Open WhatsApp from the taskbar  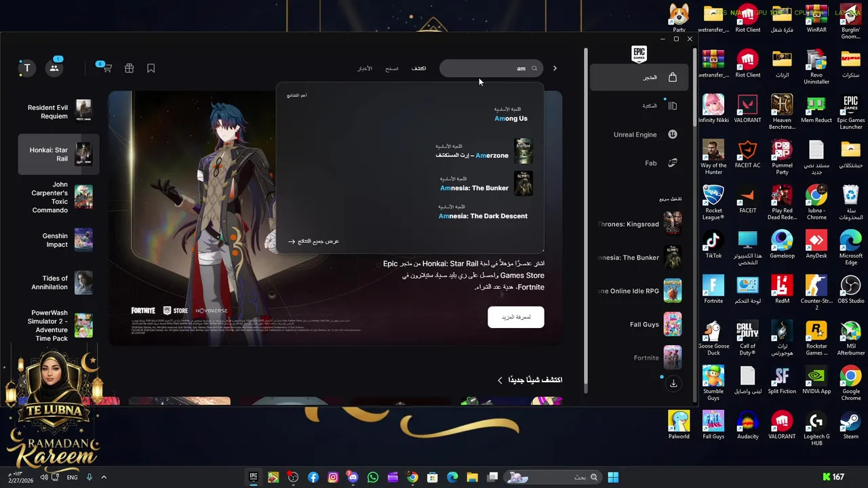click(x=373, y=477)
